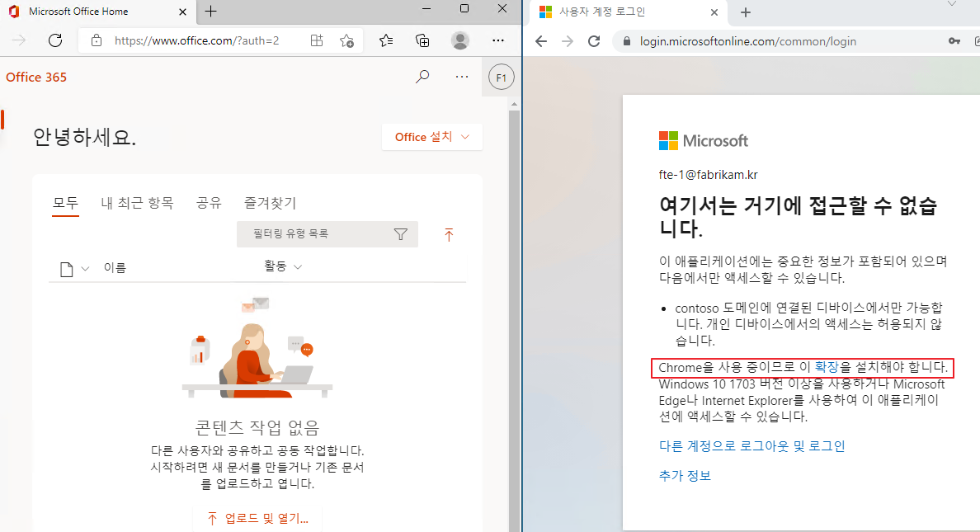Open a new tab in Edge window

(211, 12)
